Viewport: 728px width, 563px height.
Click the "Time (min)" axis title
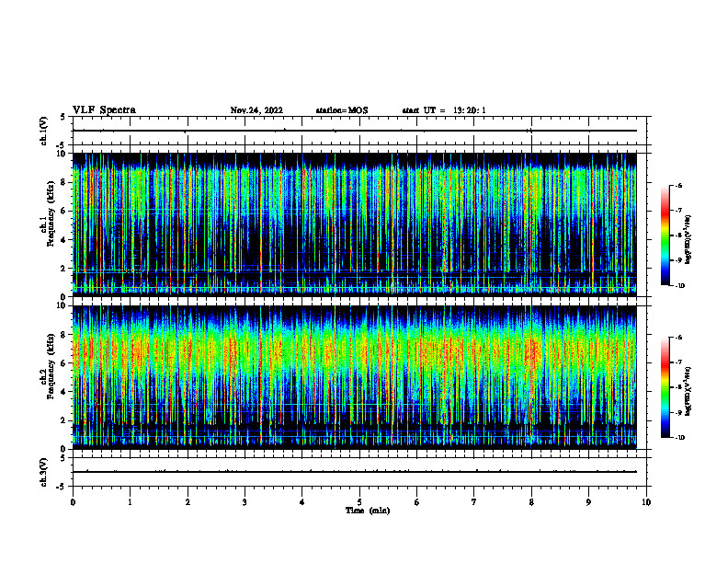[x=368, y=511]
